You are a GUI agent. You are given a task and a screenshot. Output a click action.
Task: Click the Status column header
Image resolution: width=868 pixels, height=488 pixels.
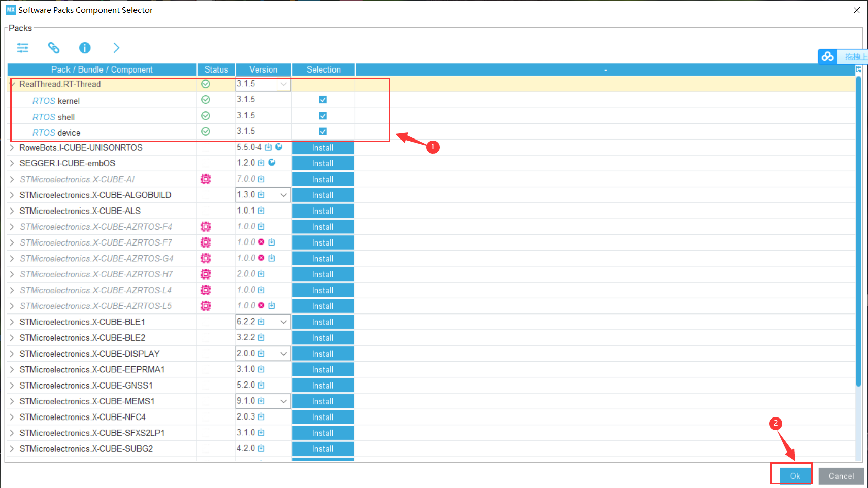[x=216, y=69]
